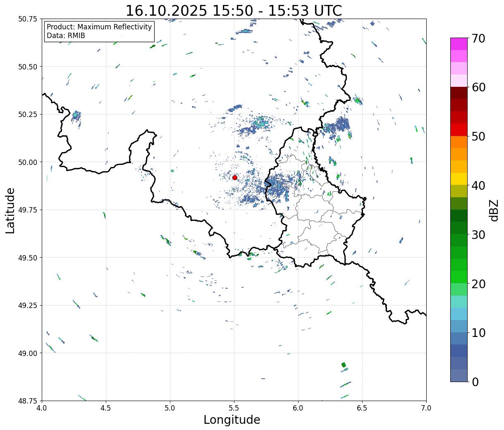Screen dimensions: 504x430
Task: Select the plot title 16.10.2025 15:50 - 15:53 UTC
Action: [x=234, y=10]
